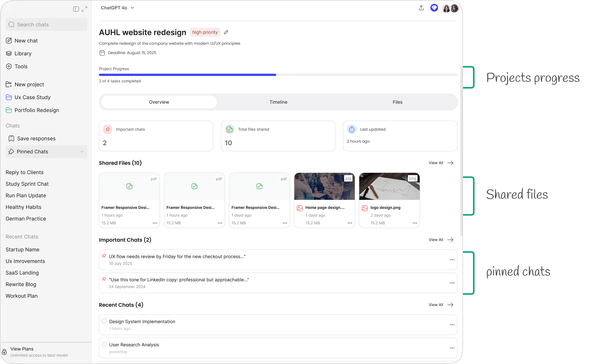Toggle the Design System Implementation radio circle

coord(104,321)
